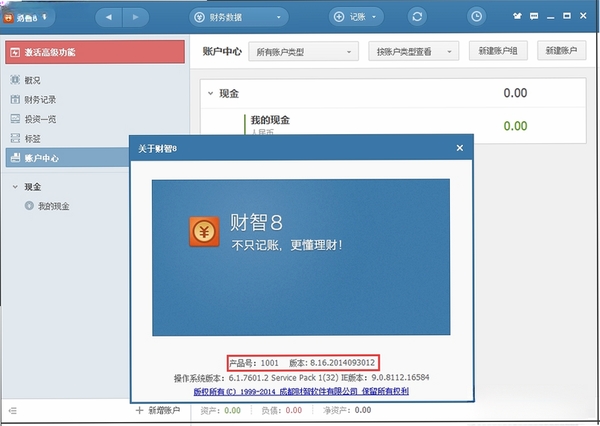Click the 产品号 1001 version text
The image size is (600, 426).
(303, 363)
